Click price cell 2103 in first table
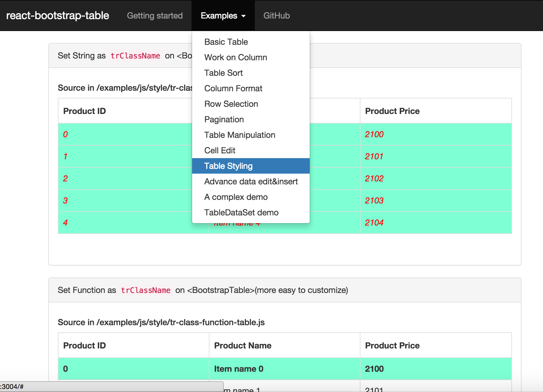Screen dimensions: 543x392 coord(374,200)
